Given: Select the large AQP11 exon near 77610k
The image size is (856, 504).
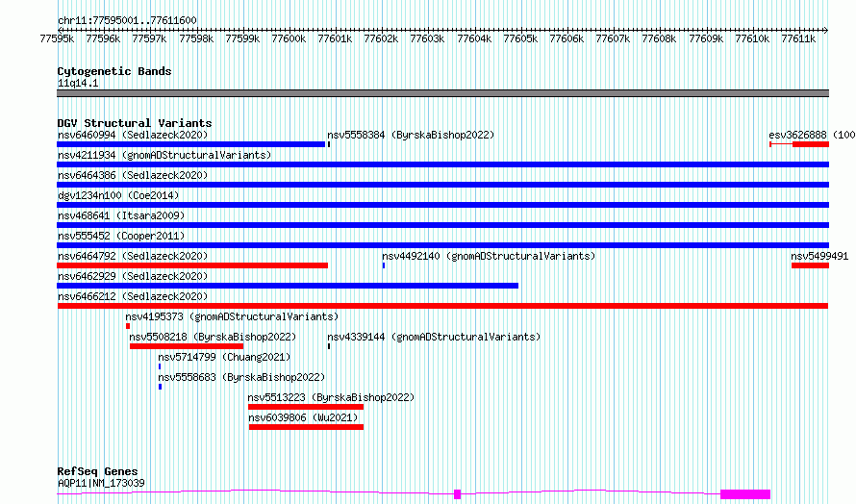Looking at the screenshot, I should pos(745,494).
